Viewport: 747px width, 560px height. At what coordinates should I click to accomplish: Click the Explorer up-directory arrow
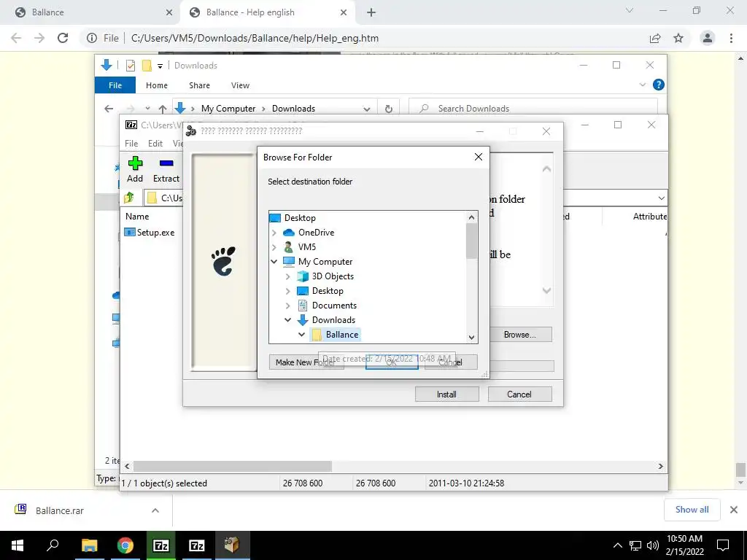click(163, 109)
